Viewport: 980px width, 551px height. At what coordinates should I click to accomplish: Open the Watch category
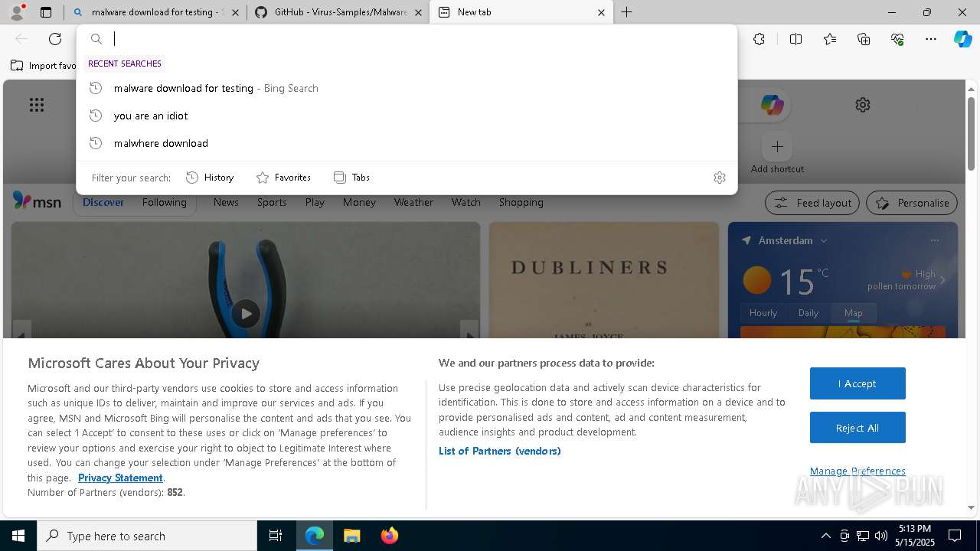point(466,202)
